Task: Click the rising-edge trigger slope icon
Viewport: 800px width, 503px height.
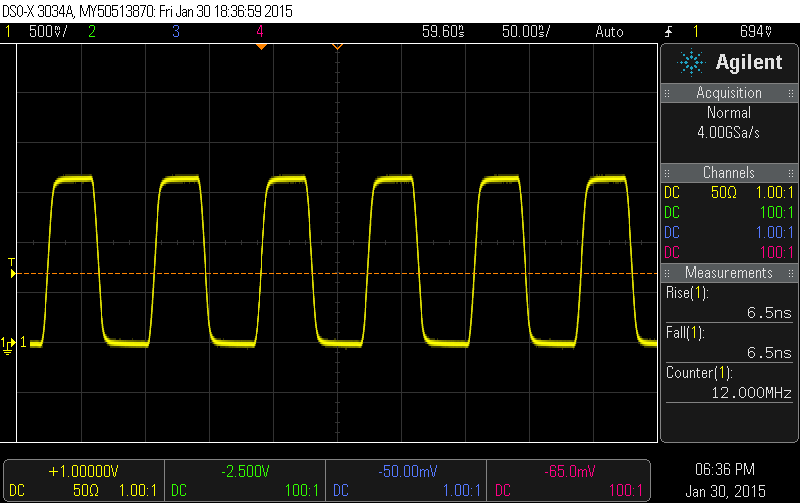Action: tap(668, 32)
